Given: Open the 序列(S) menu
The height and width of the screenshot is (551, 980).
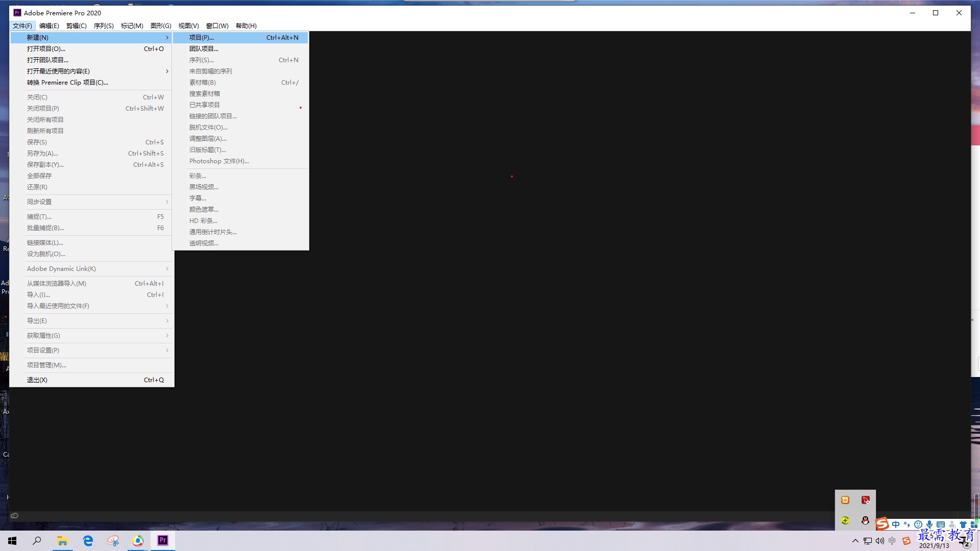Looking at the screenshot, I should click(104, 26).
